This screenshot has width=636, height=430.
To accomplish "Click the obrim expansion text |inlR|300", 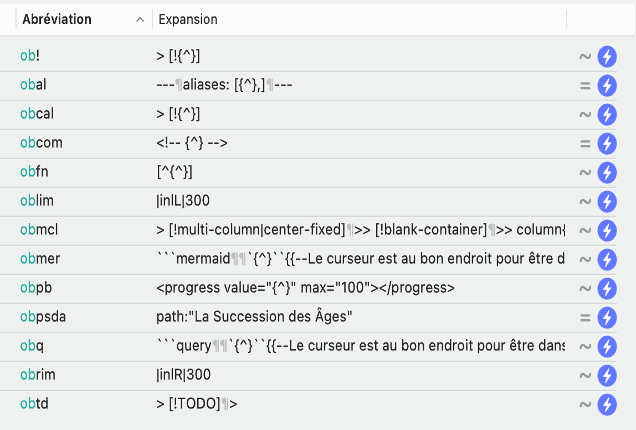I will pos(183,375).
